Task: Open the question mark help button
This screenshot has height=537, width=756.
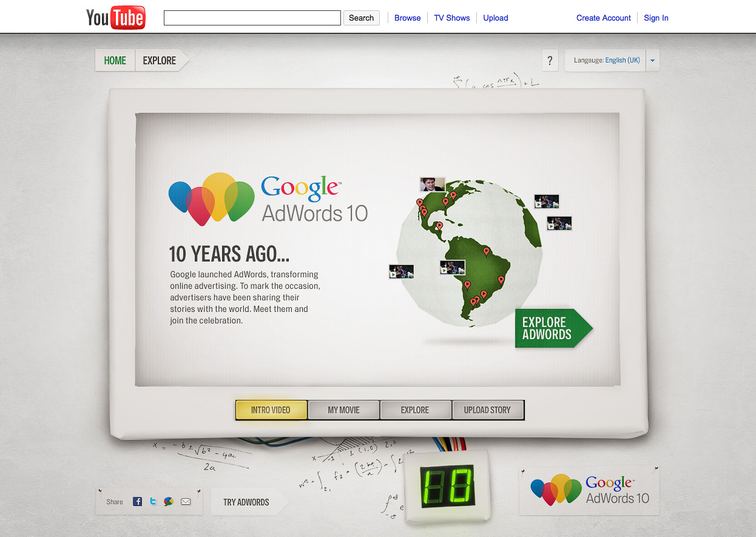Action: (550, 60)
